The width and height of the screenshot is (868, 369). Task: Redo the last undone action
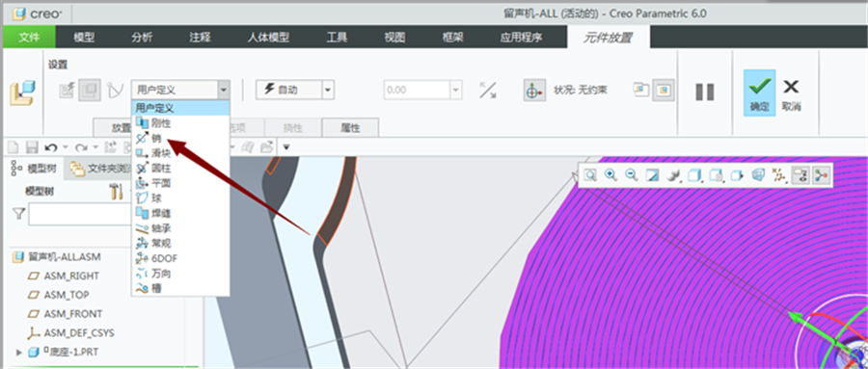81,147
